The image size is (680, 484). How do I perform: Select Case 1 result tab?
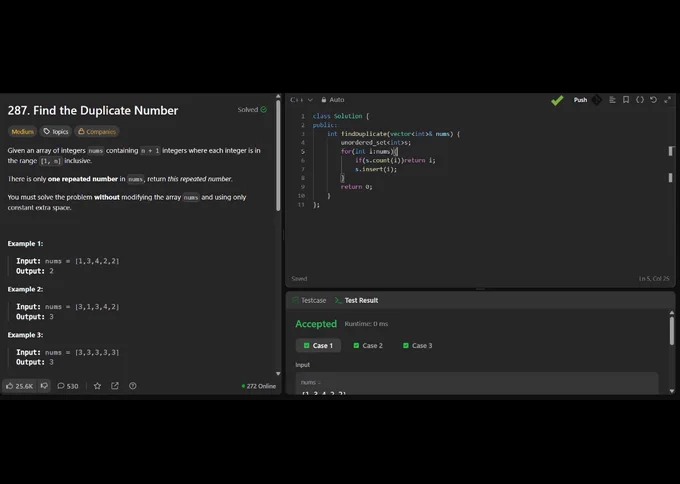[x=318, y=346]
